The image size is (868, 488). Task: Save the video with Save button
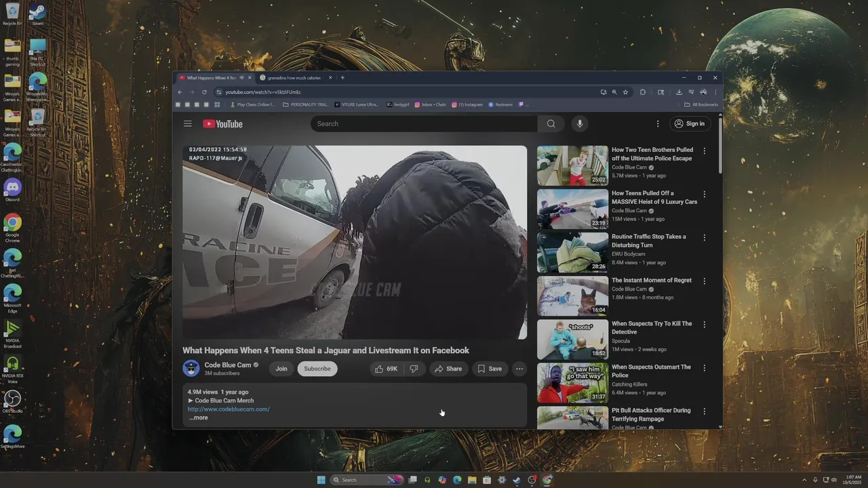[x=490, y=369]
